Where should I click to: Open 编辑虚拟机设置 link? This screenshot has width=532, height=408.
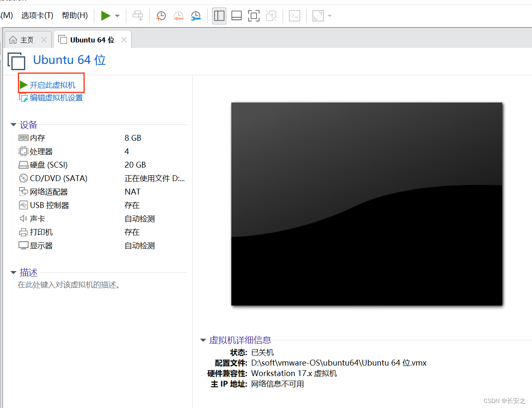56,98
